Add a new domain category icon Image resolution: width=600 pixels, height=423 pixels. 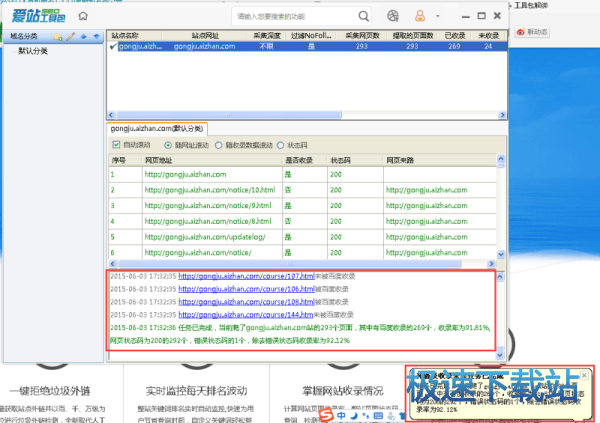[58, 37]
